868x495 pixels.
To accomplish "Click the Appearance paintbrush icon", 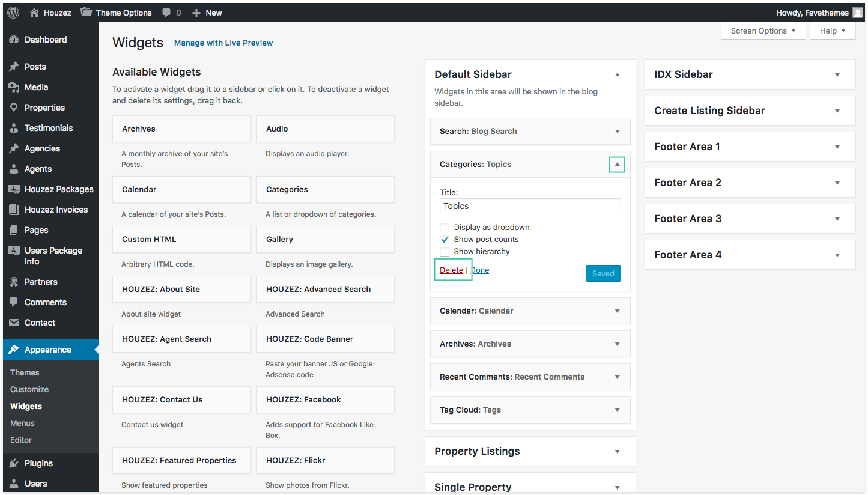I will pos(14,350).
